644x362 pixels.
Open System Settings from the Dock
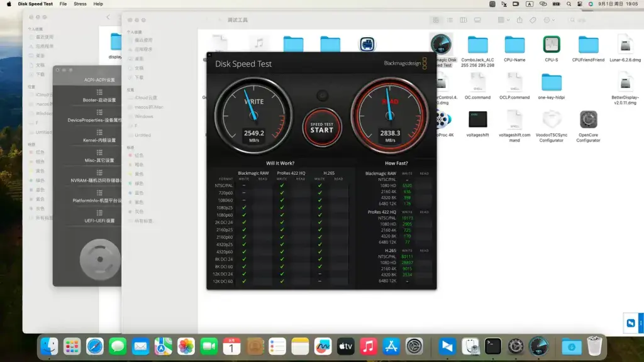click(x=414, y=346)
